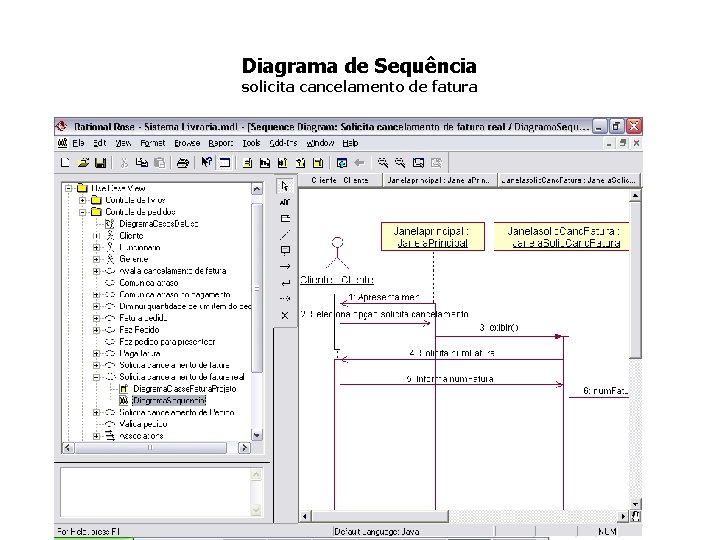Open the Report menu
Screen dimensions: 720x540
click(x=221, y=143)
